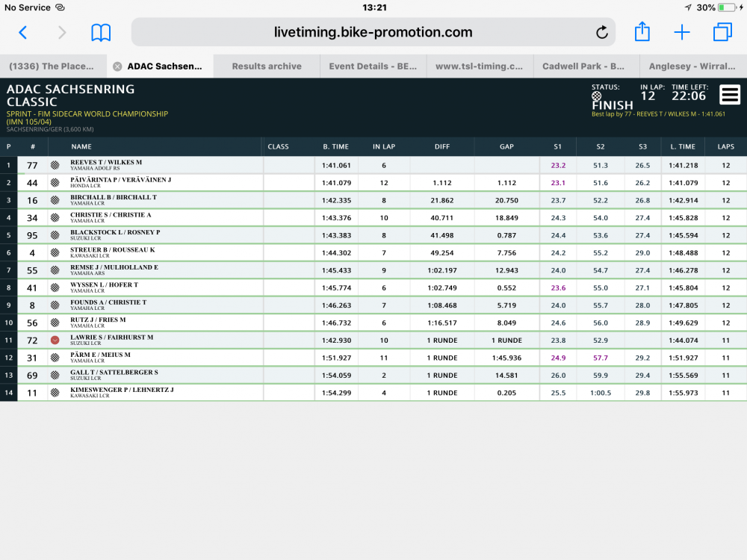Viewport: 747px width, 560px height.
Task: Click the NAME column header
Action: click(81, 146)
